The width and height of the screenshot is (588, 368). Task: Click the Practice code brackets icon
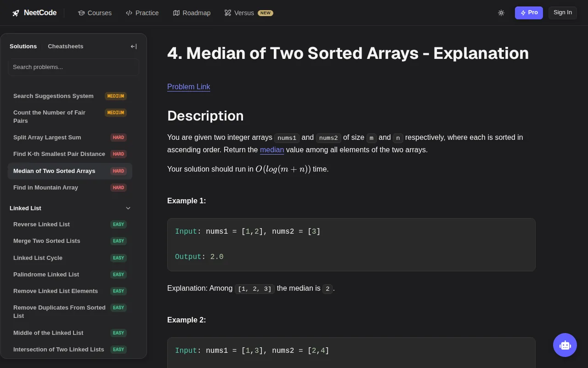click(x=129, y=13)
